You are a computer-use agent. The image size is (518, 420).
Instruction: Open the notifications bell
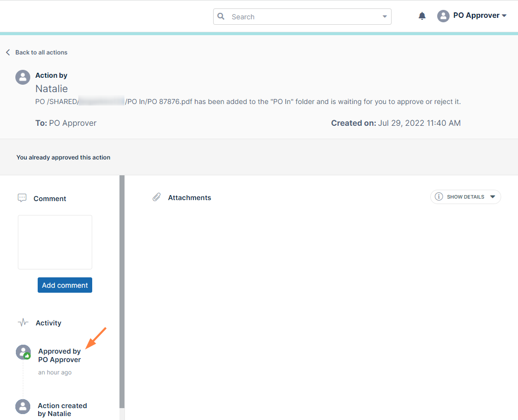coord(422,16)
